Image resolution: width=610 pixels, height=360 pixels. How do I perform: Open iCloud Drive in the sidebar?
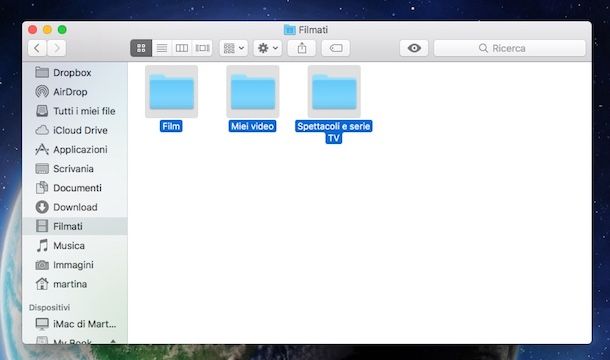coord(75,130)
